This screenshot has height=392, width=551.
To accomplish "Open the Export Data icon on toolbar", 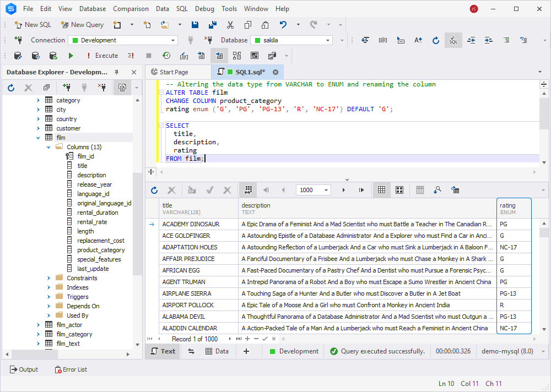I will tap(202, 55).
